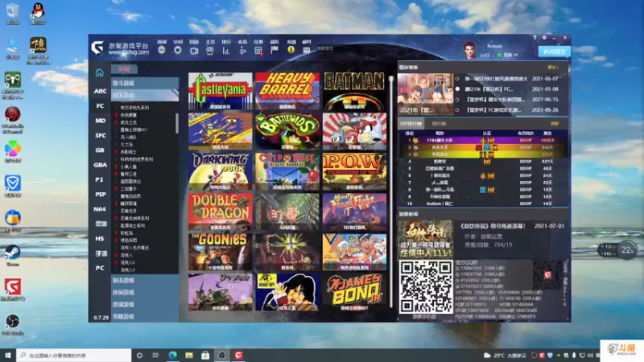
Task: Open Microsoft Store in the taskbar
Action: coord(205,355)
